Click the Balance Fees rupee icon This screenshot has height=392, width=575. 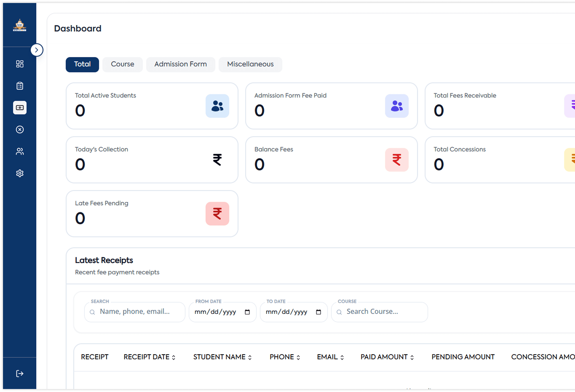(x=397, y=160)
